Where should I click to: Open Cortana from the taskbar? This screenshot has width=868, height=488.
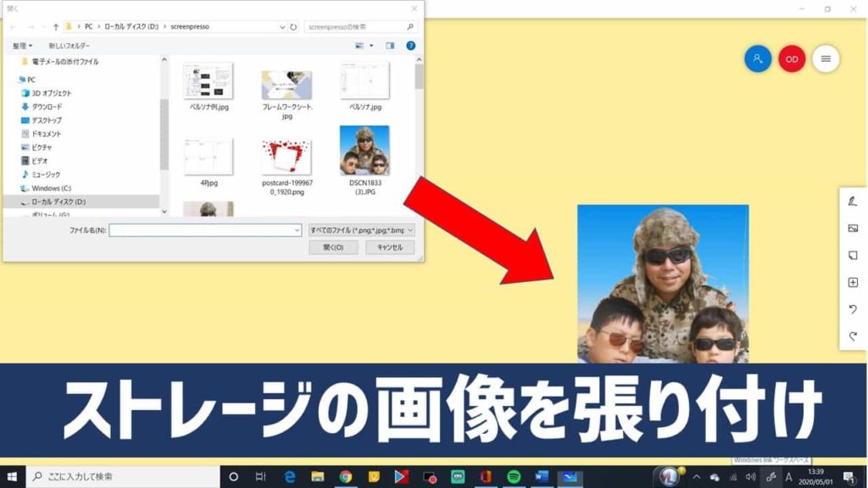234,476
